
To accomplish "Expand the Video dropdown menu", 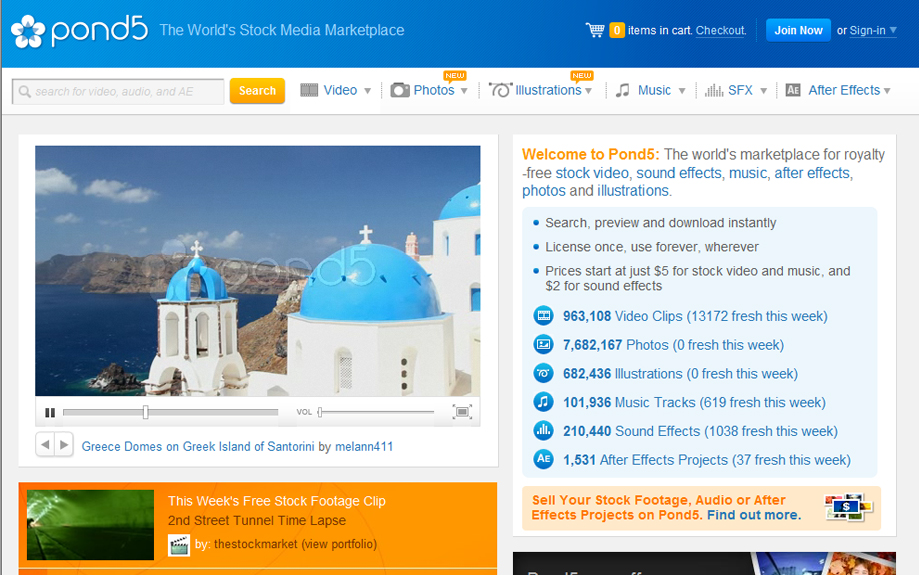I will pos(367,91).
